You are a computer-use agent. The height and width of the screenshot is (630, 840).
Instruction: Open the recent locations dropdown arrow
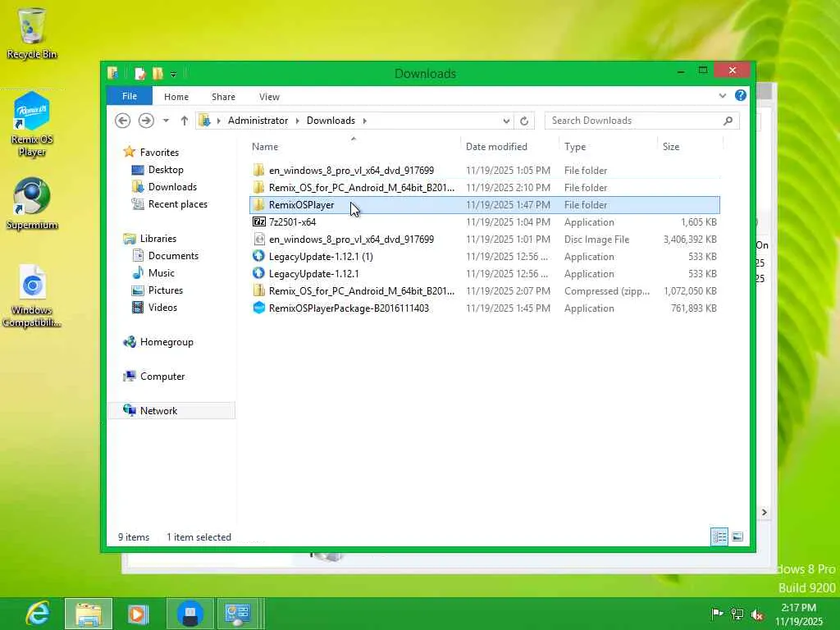pyautogui.click(x=166, y=121)
